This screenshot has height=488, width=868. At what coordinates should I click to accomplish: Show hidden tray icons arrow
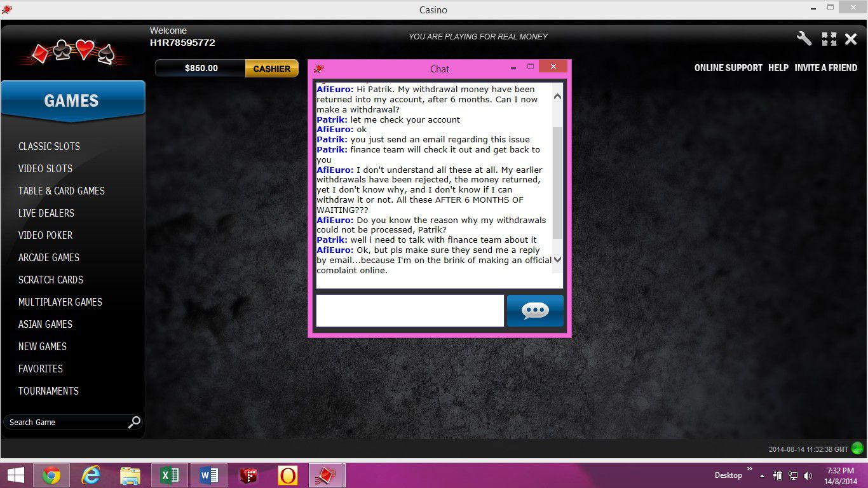(762, 476)
